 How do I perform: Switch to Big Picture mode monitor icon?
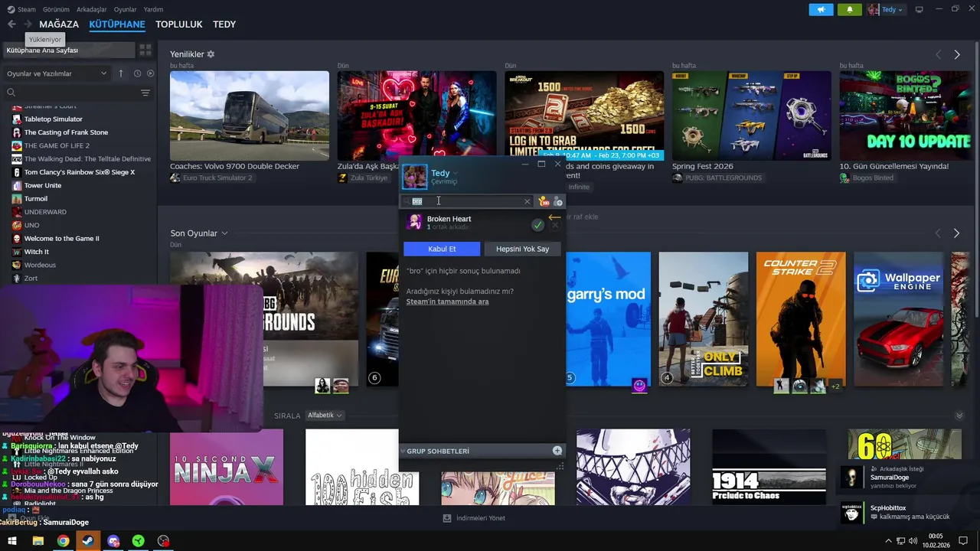pyautogui.click(x=920, y=9)
